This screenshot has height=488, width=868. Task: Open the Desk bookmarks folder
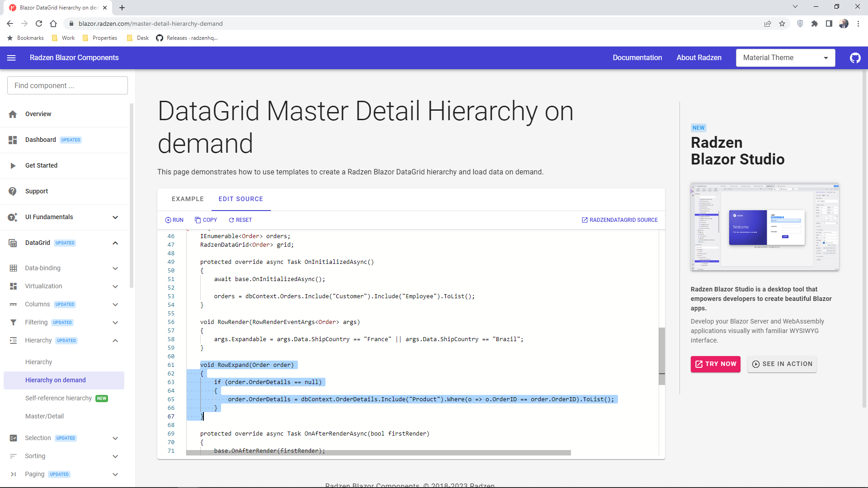[138, 38]
